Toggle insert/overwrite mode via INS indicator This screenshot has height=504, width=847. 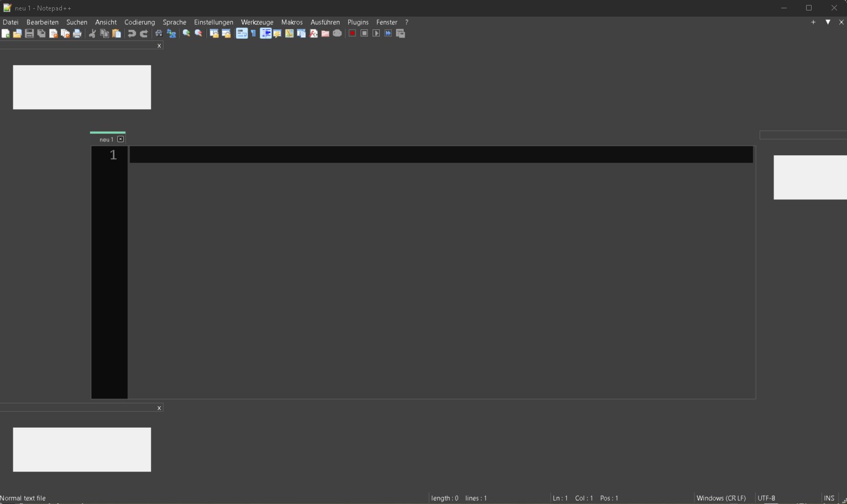(829, 498)
